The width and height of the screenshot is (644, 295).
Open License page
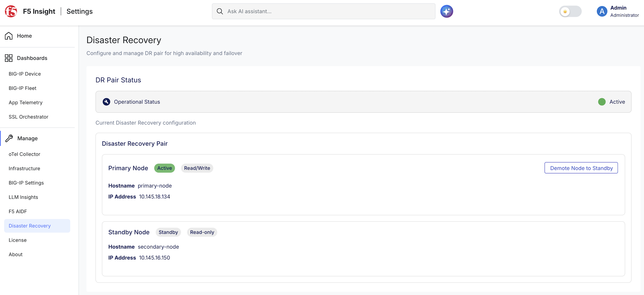(x=18, y=240)
